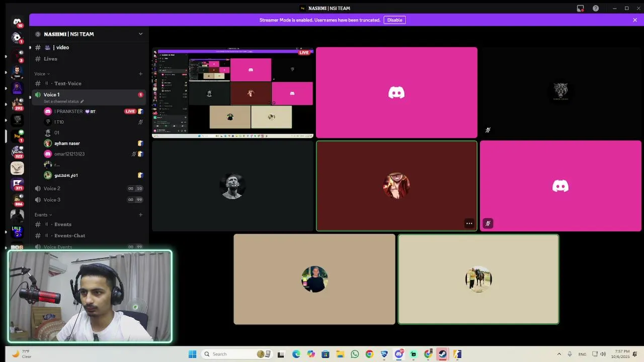This screenshot has height=362, width=644.
Task: Dismiss the Streamer Mode banner
Action: (635, 20)
